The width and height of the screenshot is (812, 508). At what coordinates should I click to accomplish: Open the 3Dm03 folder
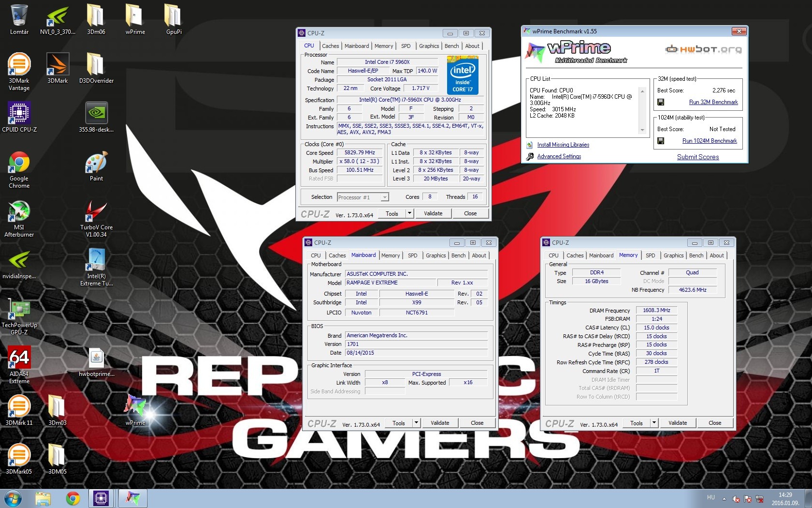58,411
